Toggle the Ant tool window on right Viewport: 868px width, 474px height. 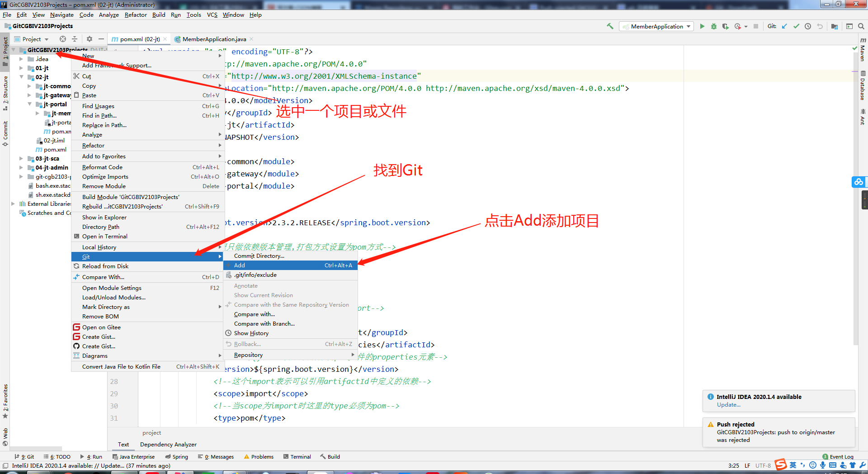point(863,116)
